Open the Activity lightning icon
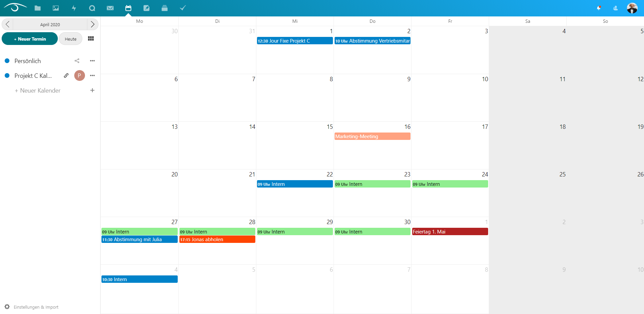Screen dimensions: 644x314 point(74,8)
